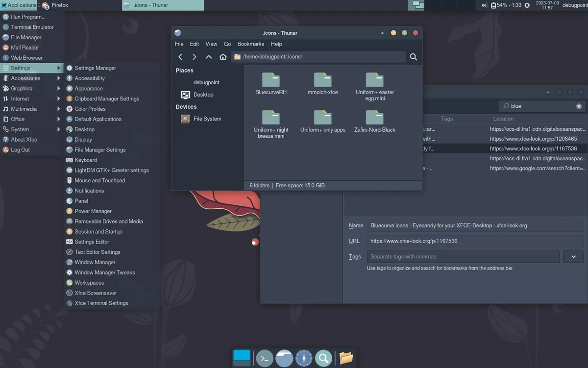Open Thunar Go menu
The height and width of the screenshot is (368, 588).
click(x=227, y=44)
